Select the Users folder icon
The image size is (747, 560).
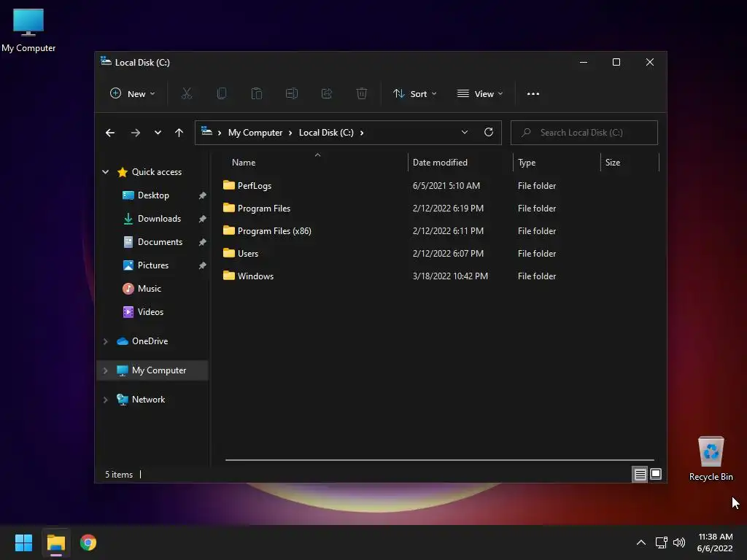point(228,253)
